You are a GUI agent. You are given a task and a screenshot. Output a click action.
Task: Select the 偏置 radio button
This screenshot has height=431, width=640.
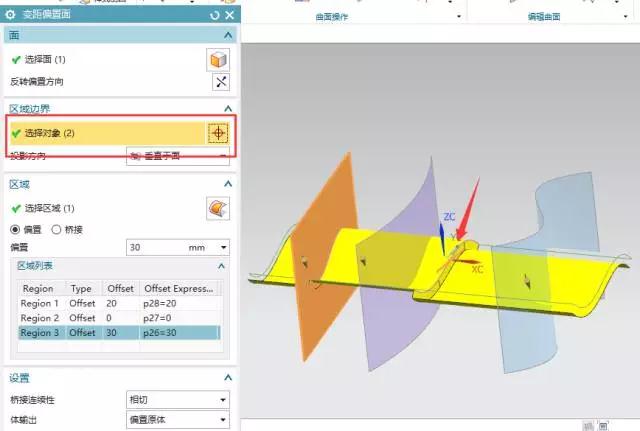(16, 229)
